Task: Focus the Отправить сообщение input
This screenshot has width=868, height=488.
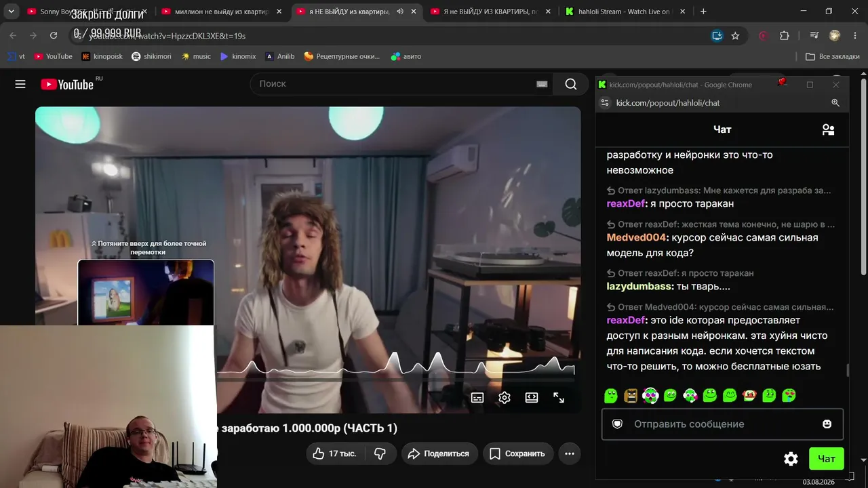Action: point(722,424)
